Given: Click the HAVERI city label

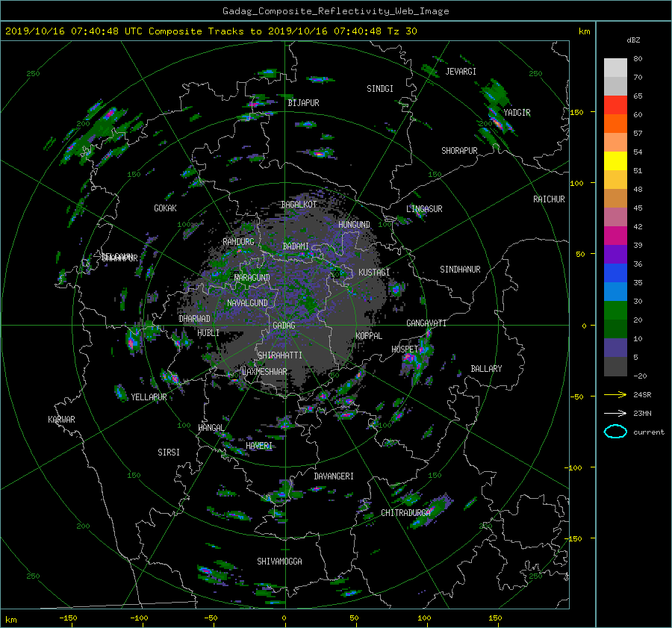Looking at the screenshot, I should click(259, 446).
